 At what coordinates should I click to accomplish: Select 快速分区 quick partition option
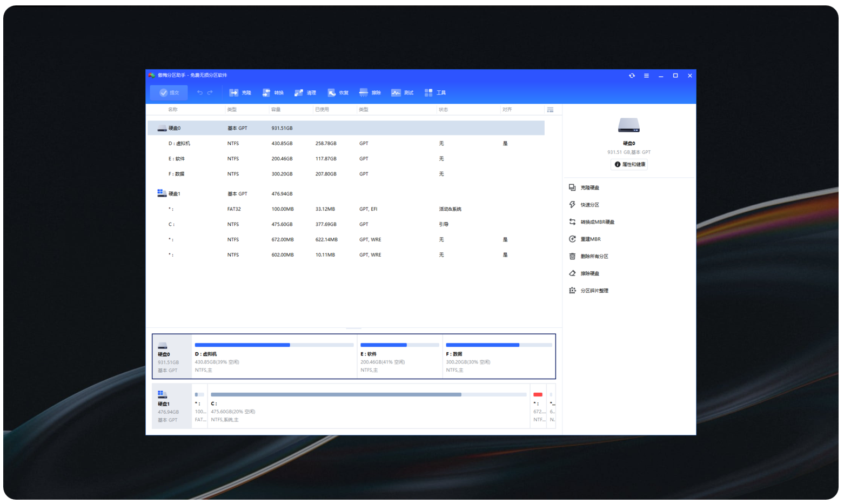pyautogui.click(x=590, y=205)
